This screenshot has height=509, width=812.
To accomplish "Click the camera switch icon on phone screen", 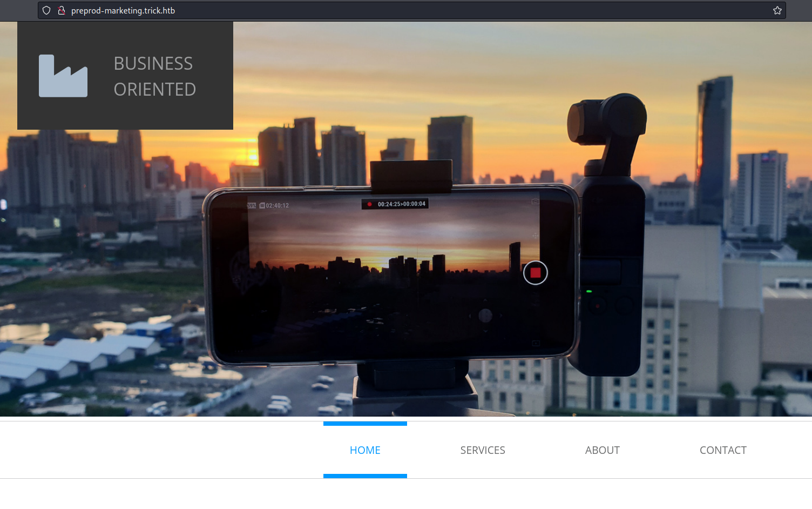I will click(x=535, y=202).
